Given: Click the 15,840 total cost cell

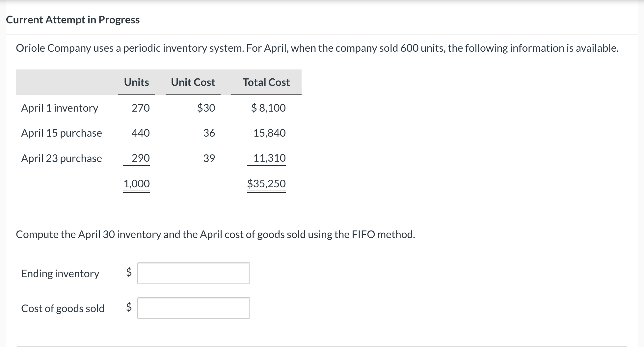Looking at the screenshot, I should [x=269, y=133].
